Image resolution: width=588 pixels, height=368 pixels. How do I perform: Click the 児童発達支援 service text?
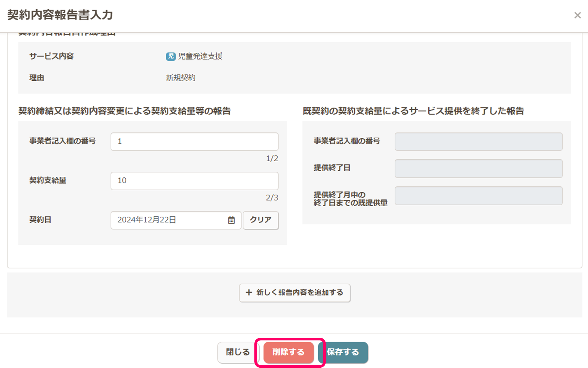click(x=200, y=56)
